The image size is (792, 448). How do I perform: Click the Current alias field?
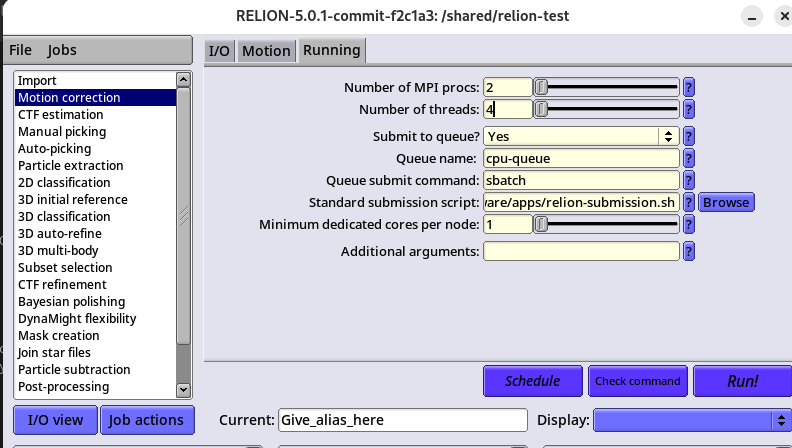pyautogui.click(x=403, y=420)
